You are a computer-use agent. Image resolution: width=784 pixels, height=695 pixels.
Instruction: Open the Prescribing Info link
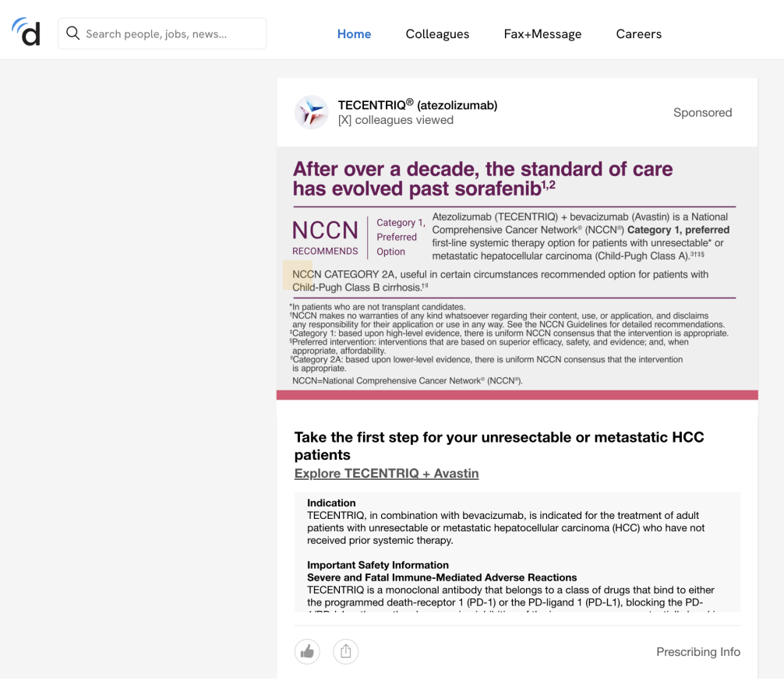[698, 651]
